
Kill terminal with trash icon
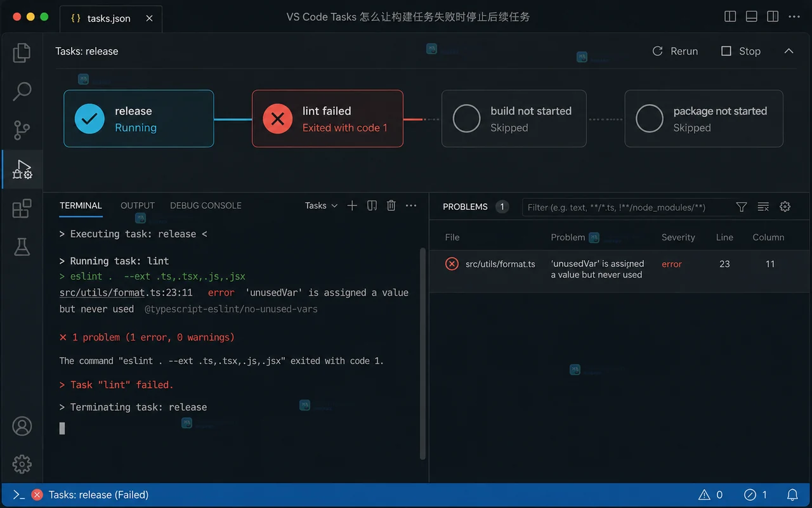(x=391, y=205)
